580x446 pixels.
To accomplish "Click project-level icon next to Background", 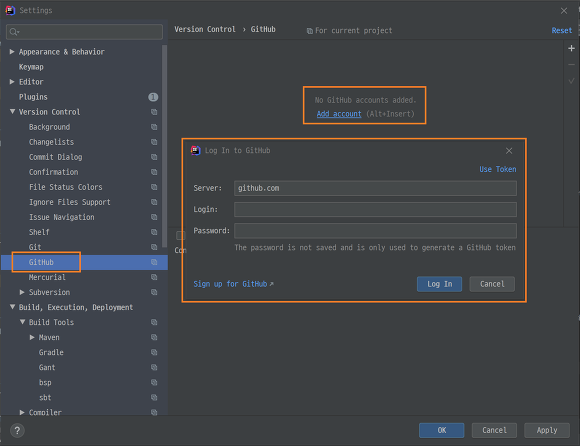I will (x=154, y=127).
